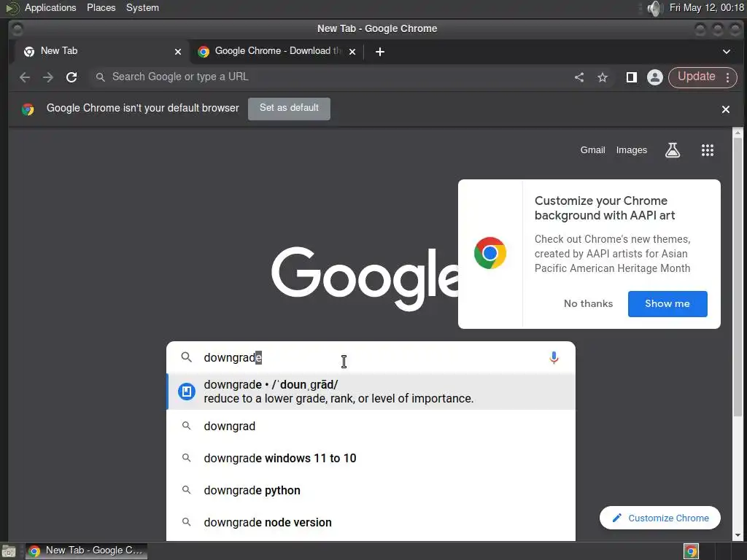Bookmark this tab with the star icon
Viewport: 747px width, 560px height.
coord(603,77)
